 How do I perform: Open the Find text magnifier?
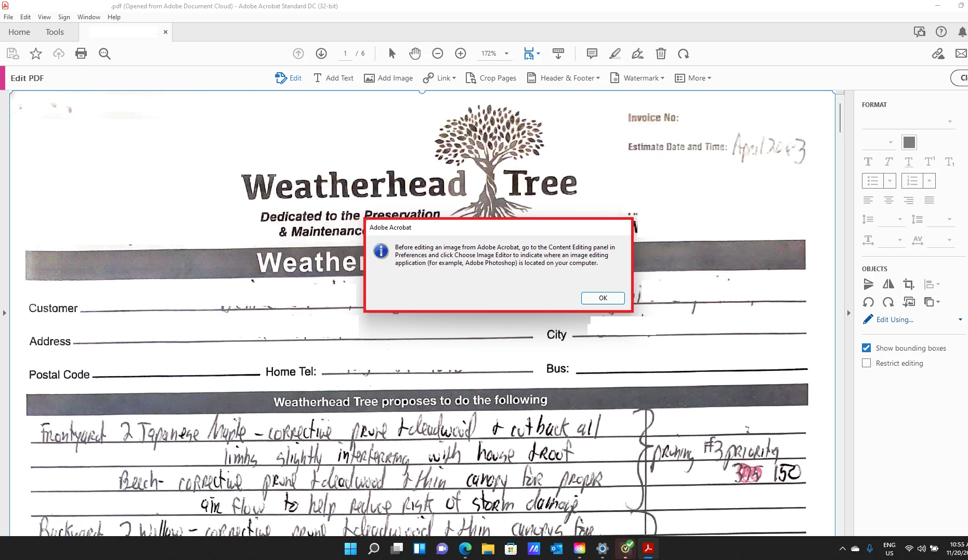104,54
